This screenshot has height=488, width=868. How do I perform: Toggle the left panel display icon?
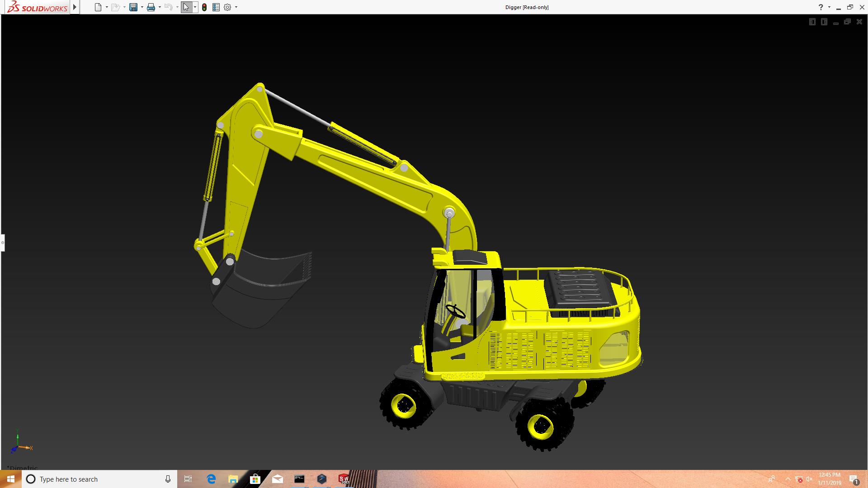(x=812, y=22)
